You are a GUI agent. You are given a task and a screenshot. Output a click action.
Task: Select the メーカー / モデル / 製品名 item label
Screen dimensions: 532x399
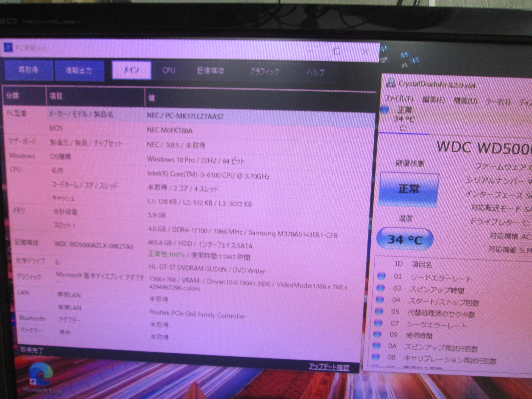pyautogui.click(x=81, y=114)
